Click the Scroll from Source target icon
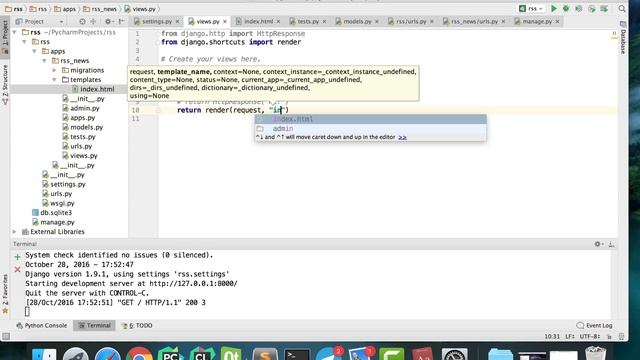 [82, 21]
